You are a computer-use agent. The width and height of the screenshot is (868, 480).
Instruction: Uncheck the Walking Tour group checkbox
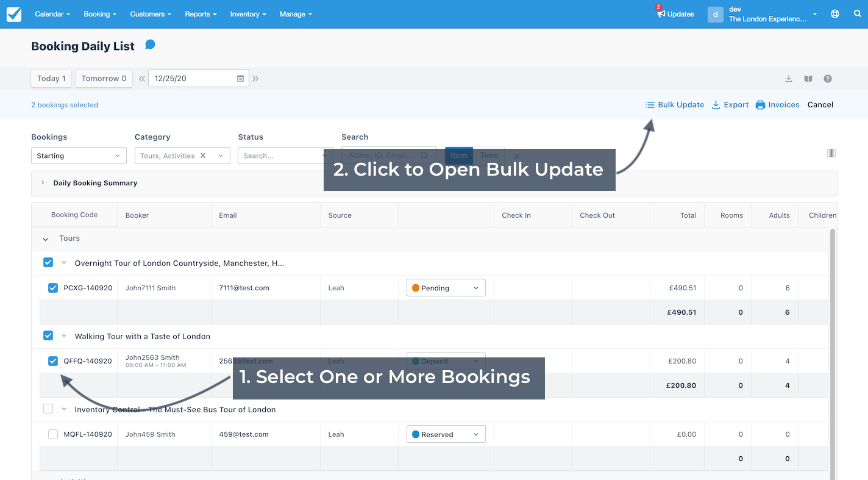click(48, 335)
